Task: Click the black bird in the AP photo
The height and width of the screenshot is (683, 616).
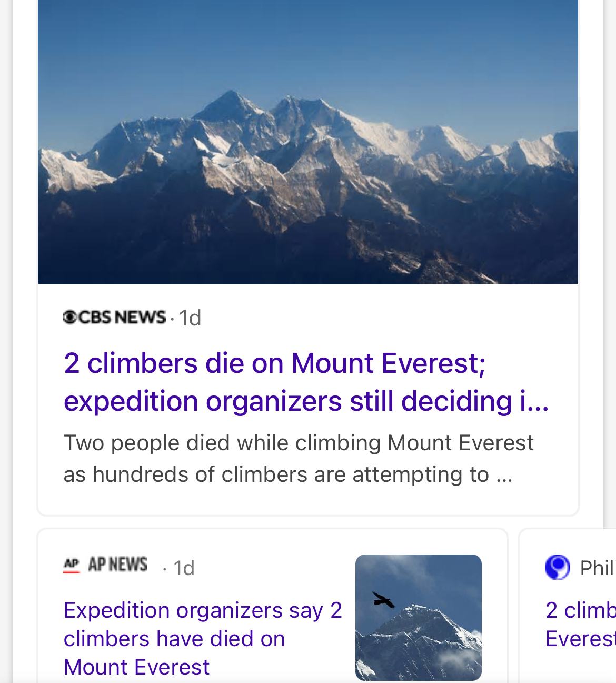Action: [383, 600]
